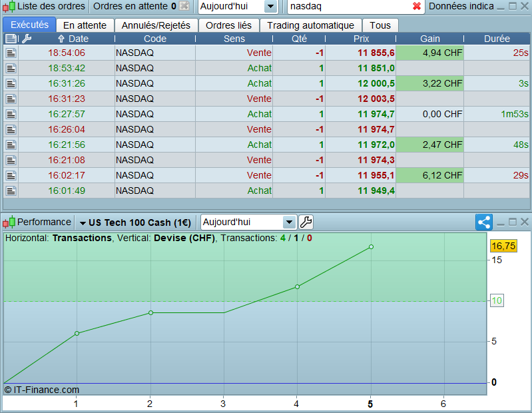Click the cancel pending orders icon

coord(184,7)
